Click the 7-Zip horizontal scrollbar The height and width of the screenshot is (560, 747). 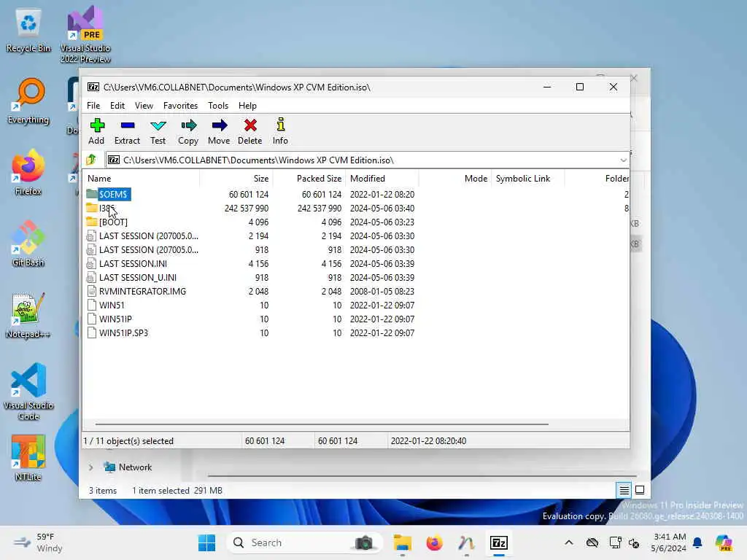[322, 424]
